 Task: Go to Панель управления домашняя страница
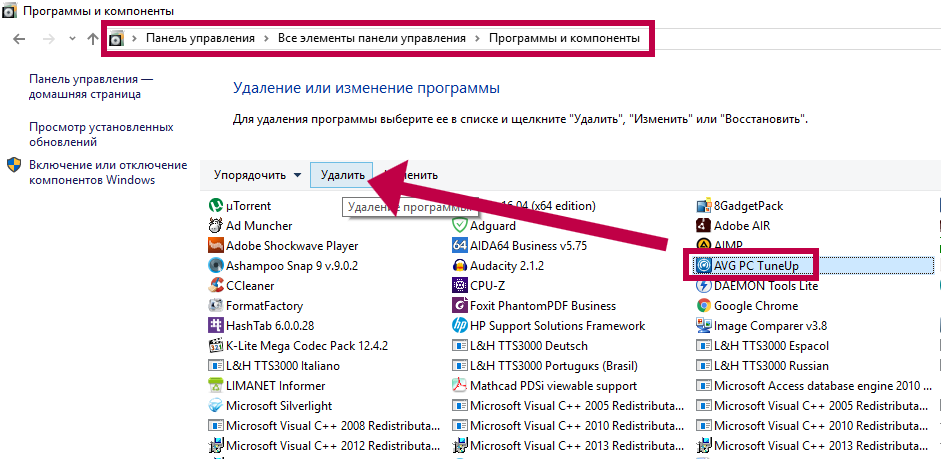[x=91, y=86]
